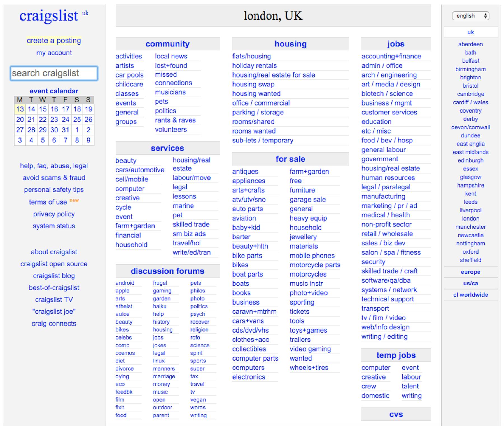Open the free stuff category
This screenshot has width=504, height=426.
pyautogui.click(x=295, y=181)
